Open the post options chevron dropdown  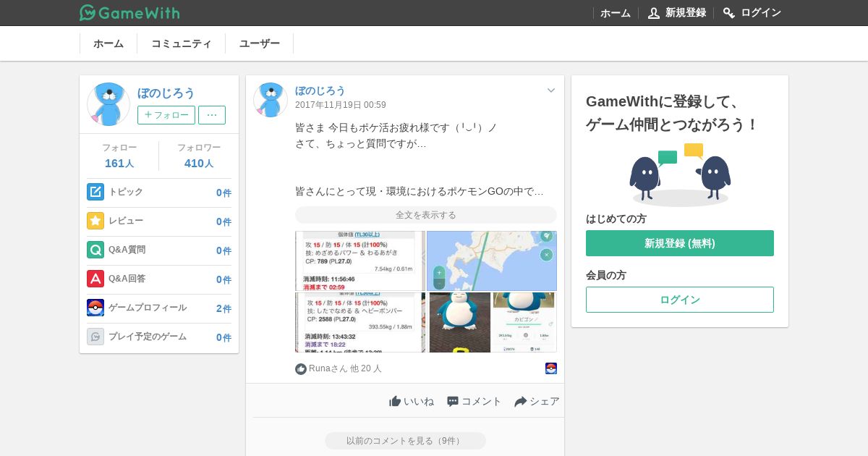[x=551, y=90]
